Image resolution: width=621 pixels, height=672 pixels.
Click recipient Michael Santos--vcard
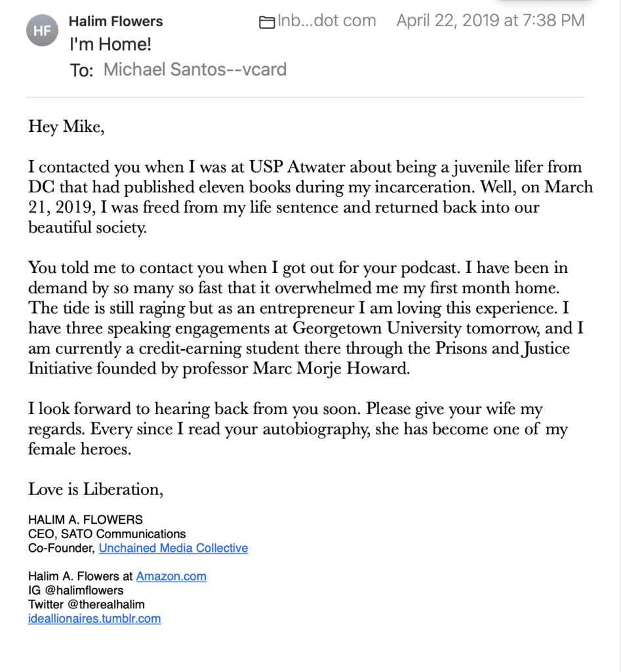(195, 70)
